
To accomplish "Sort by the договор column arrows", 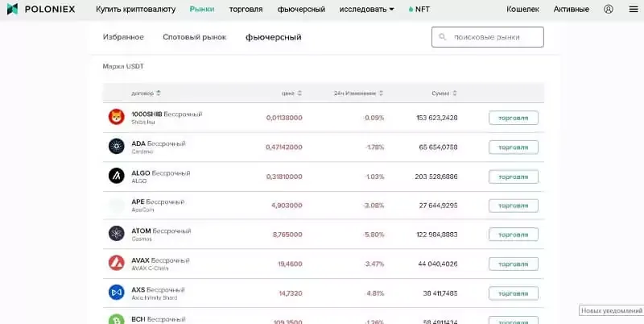I will 159,93.
